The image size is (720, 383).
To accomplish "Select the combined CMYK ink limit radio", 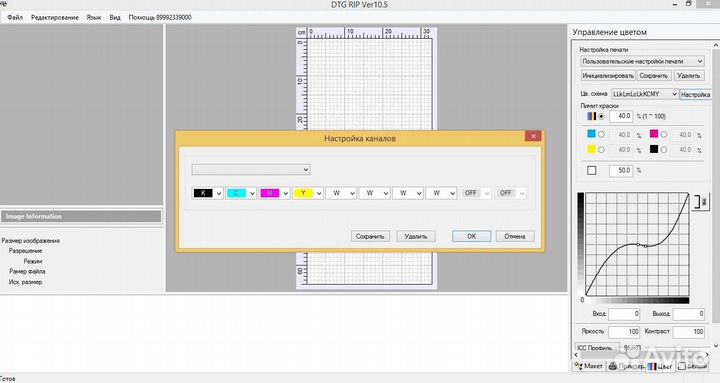I will click(601, 116).
